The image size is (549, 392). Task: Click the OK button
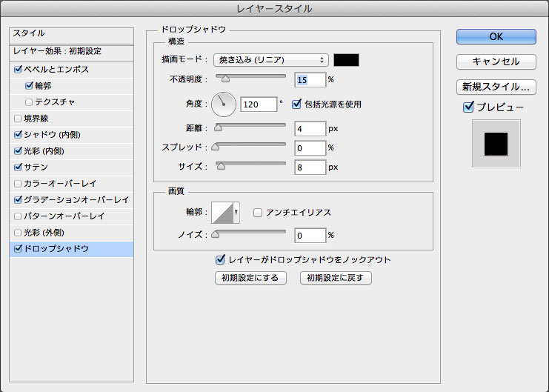point(496,36)
